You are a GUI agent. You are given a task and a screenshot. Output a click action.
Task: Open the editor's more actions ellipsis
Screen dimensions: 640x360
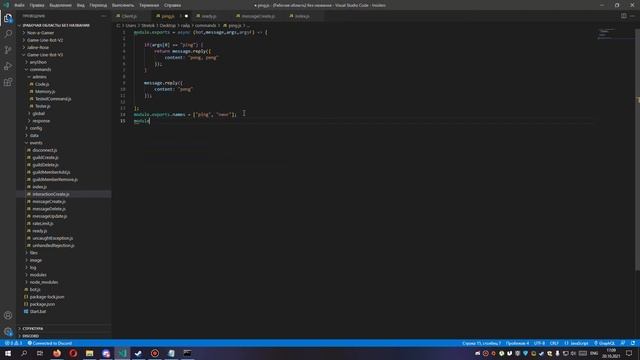633,16
